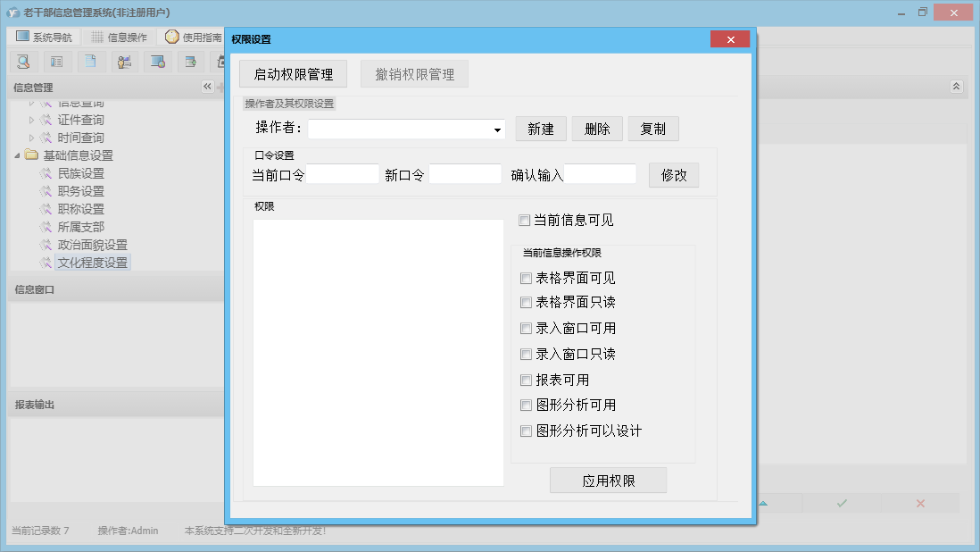Screen dimensions: 980x552
Task: Expand the 证件查询 tree node
Action: tap(31, 120)
